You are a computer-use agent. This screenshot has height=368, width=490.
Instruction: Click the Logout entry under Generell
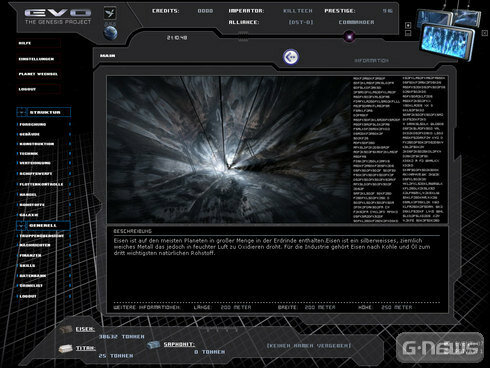pyautogui.click(x=28, y=296)
